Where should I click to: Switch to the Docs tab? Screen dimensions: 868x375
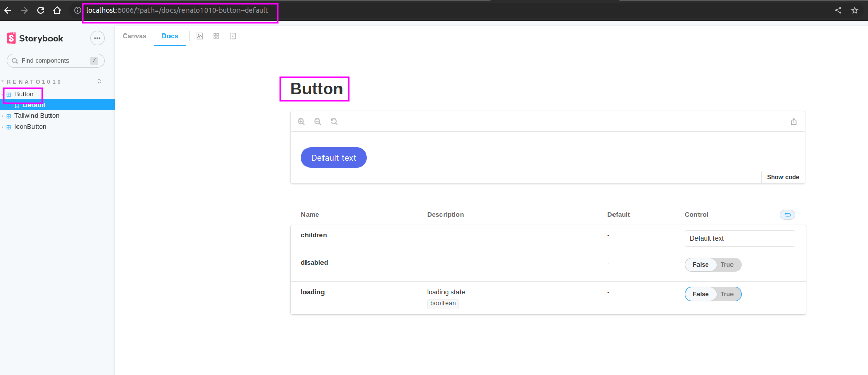(170, 36)
